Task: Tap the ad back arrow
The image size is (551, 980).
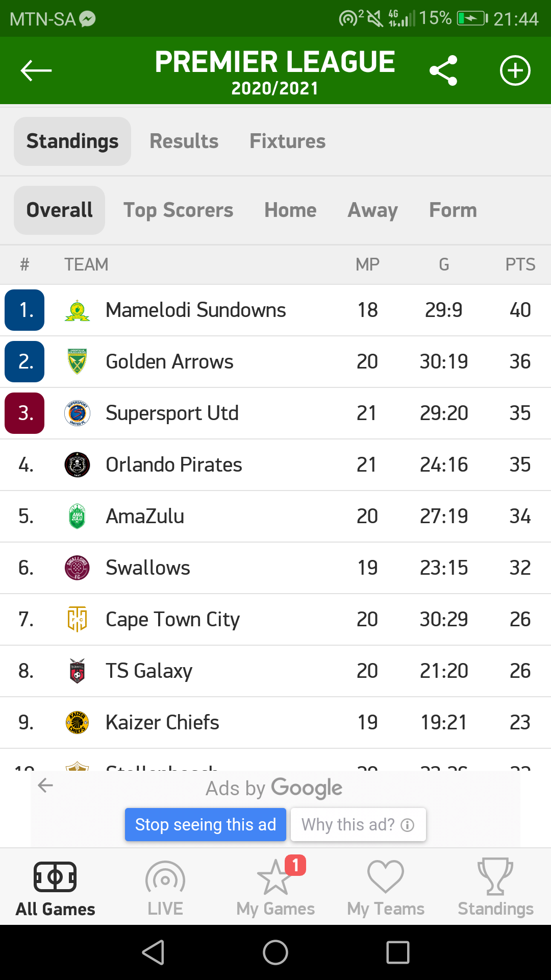Action: (x=46, y=785)
